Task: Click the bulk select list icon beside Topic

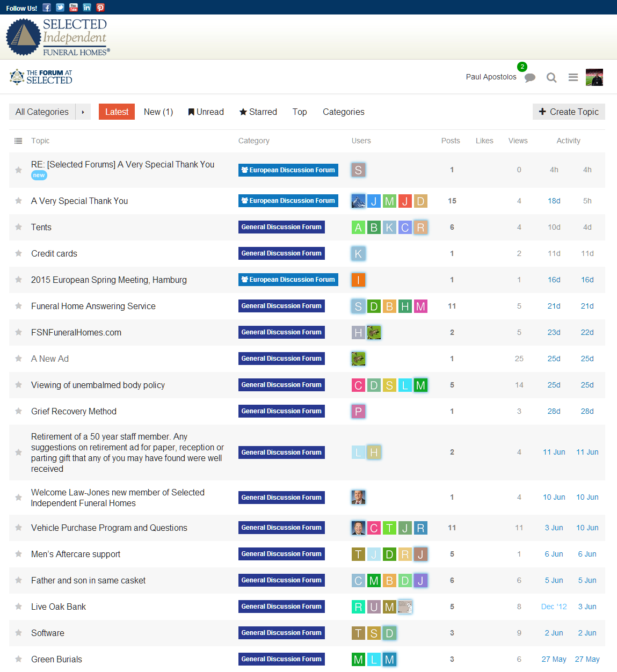Action: (18, 141)
